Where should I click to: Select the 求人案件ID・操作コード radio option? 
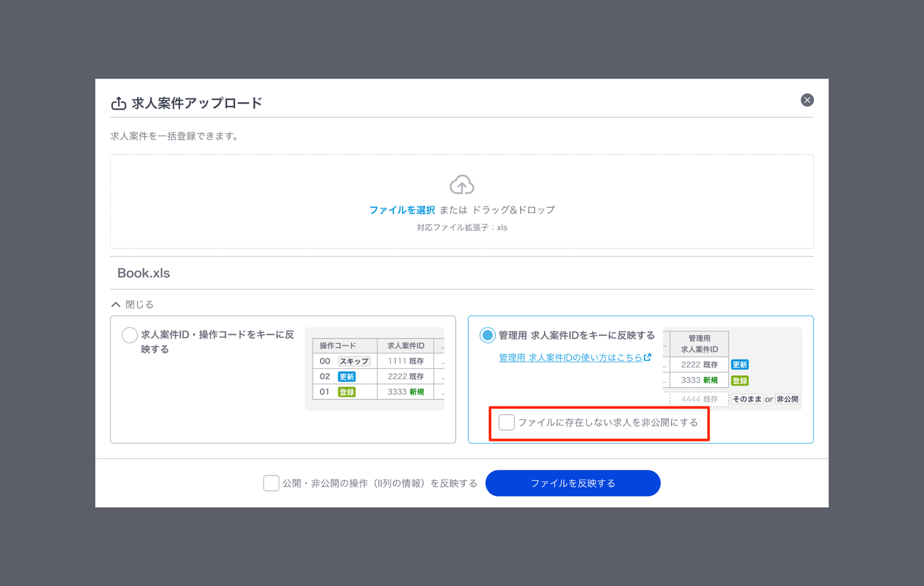point(130,335)
